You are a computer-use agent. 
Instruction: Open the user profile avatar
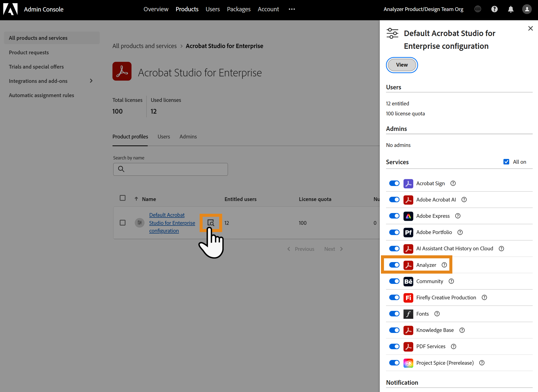[x=527, y=9]
